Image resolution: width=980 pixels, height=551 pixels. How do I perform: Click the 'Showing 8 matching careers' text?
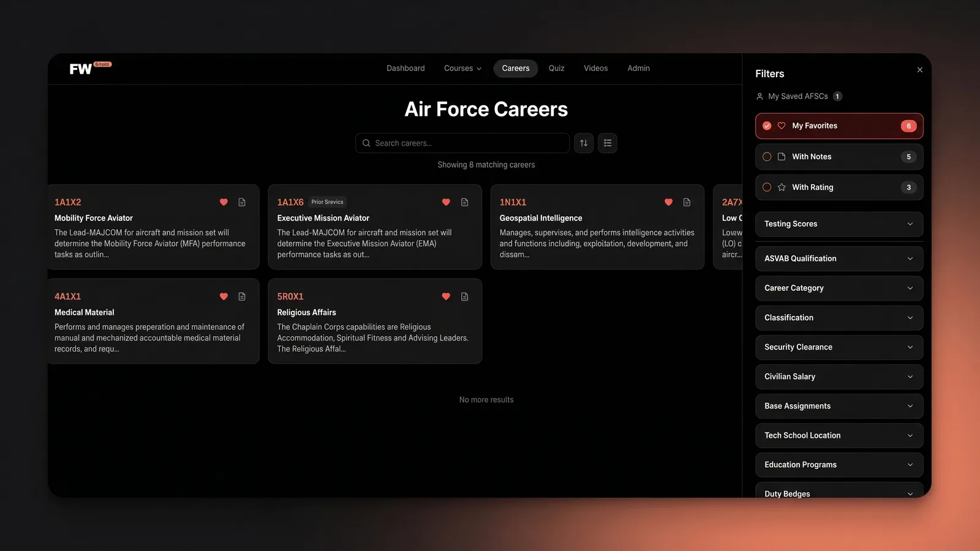coord(486,165)
